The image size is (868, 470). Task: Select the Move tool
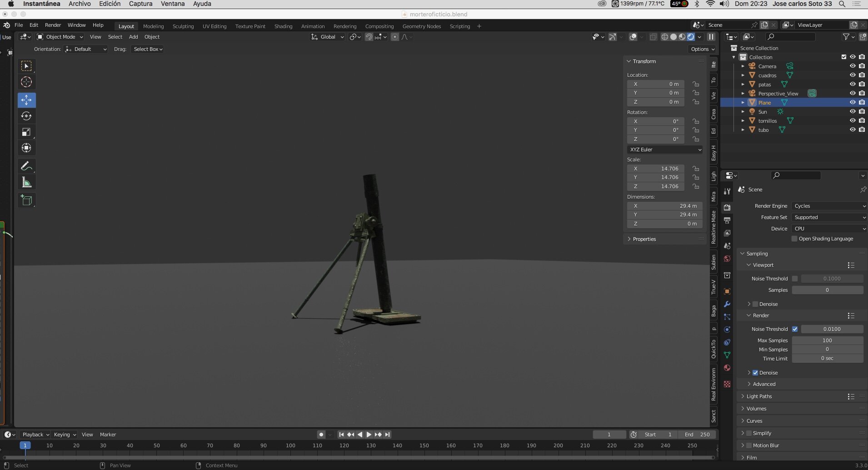pos(26,100)
